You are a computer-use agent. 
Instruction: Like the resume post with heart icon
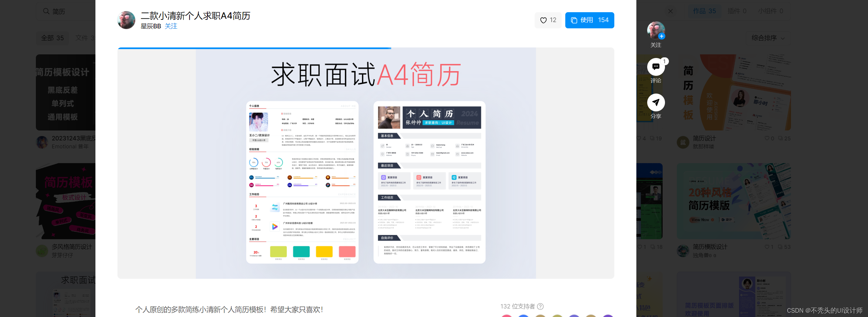(x=548, y=20)
